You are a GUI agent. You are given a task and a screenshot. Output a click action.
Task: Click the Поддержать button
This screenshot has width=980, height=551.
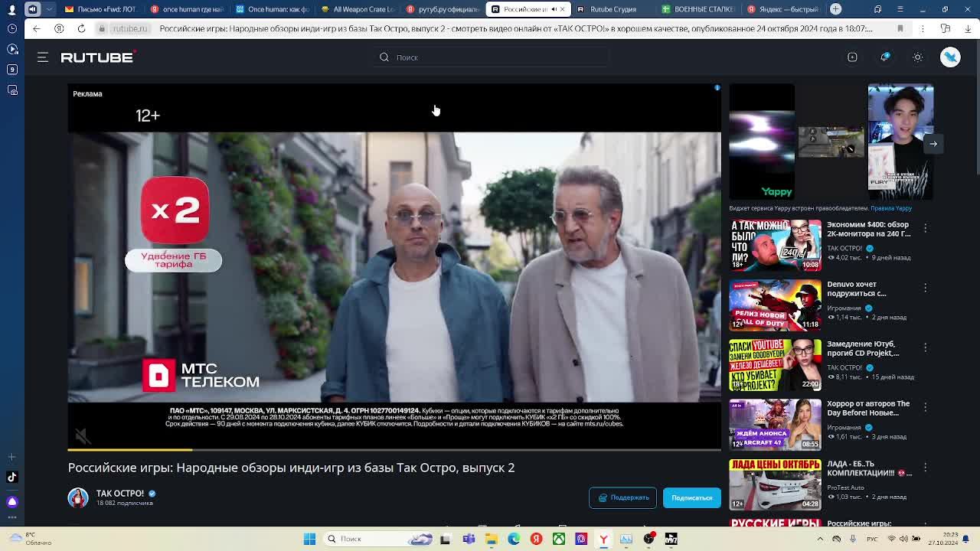click(x=622, y=497)
